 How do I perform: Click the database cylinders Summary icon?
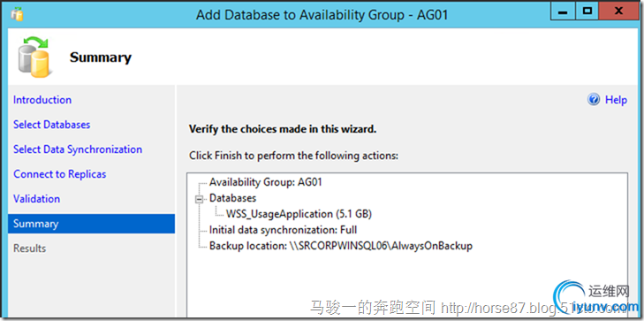[34, 57]
